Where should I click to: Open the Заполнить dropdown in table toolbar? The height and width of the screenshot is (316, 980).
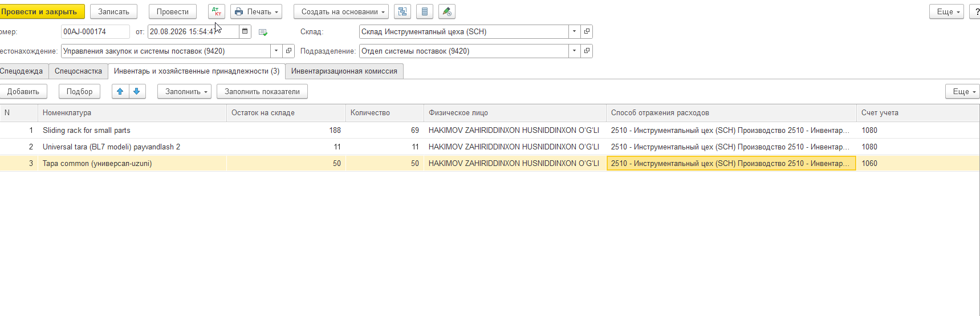(x=185, y=91)
